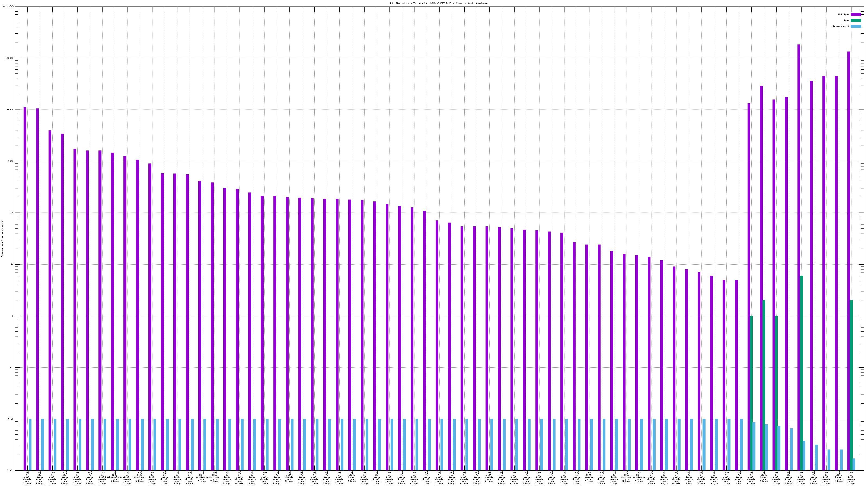Click the purple Not Spam legend swatch
This screenshot has width=868, height=488.
coord(856,14)
